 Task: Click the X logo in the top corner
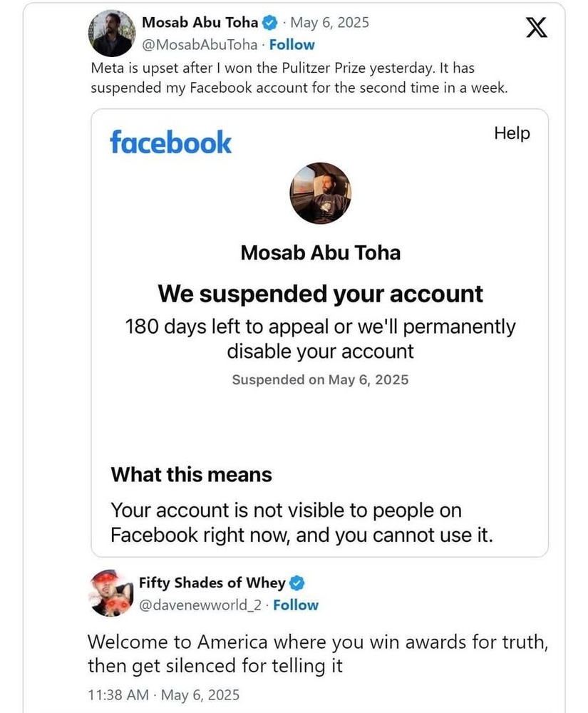[x=536, y=27]
